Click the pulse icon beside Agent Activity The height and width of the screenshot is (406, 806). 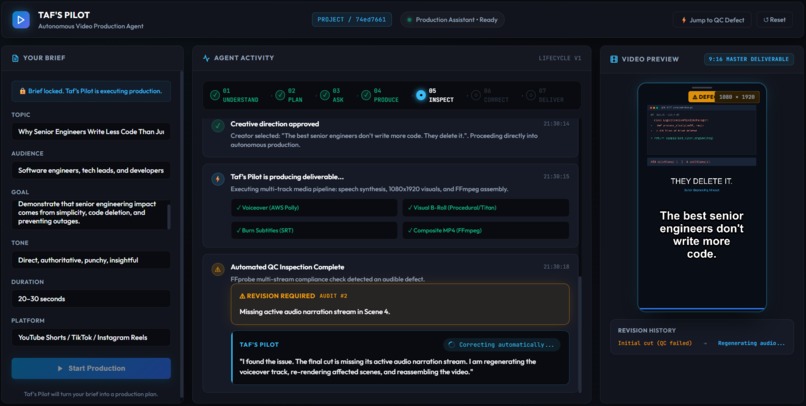(x=206, y=58)
